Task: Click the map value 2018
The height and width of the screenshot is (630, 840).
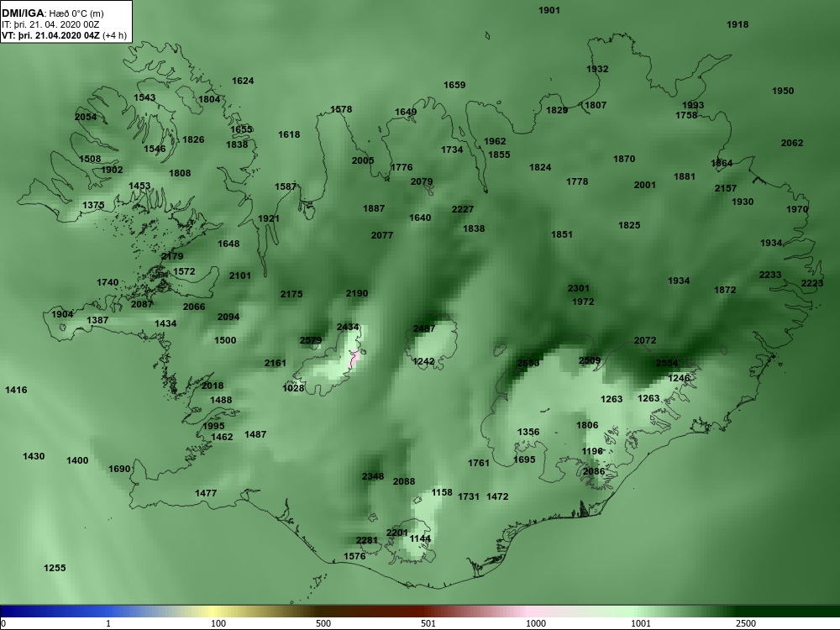Action: (x=213, y=386)
